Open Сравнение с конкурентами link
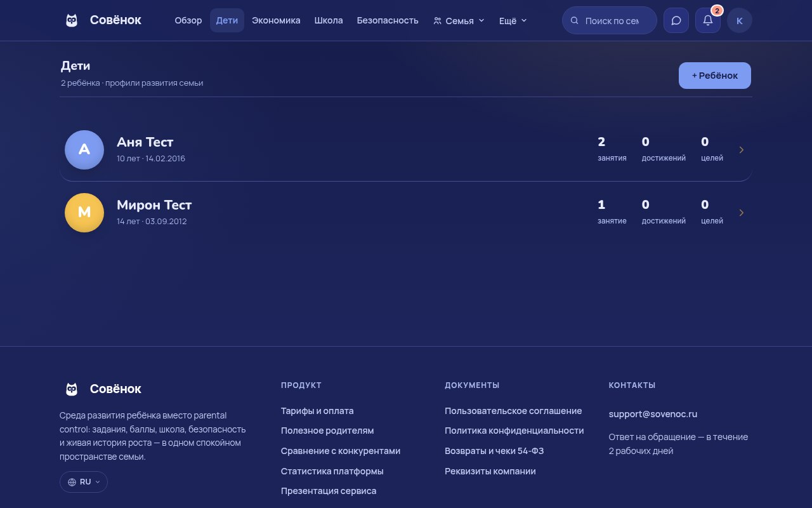The height and width of the screenshot is (508, 812). pos(341,451)
